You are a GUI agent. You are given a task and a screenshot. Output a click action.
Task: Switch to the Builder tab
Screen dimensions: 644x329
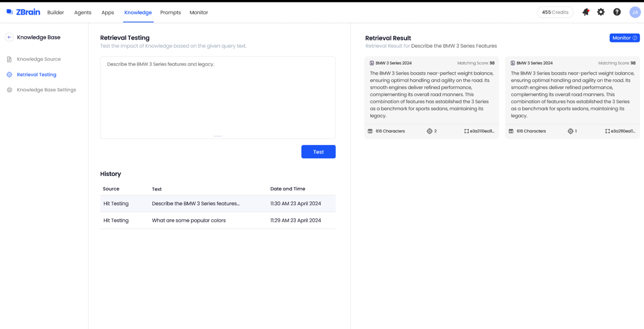tap(55, 13)
